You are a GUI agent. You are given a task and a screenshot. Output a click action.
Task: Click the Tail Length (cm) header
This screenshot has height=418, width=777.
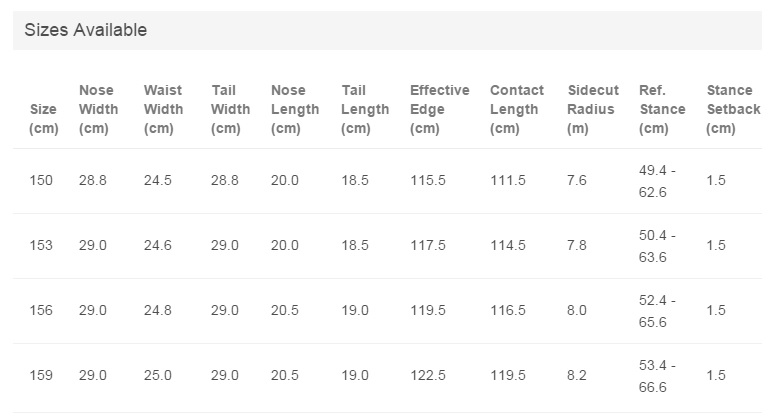point(365,109)
